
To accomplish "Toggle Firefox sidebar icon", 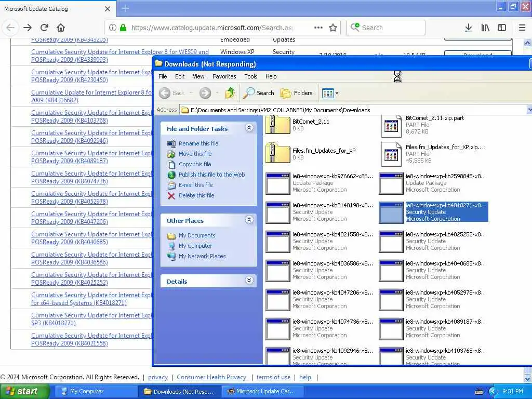I will [x=502, y=28].
